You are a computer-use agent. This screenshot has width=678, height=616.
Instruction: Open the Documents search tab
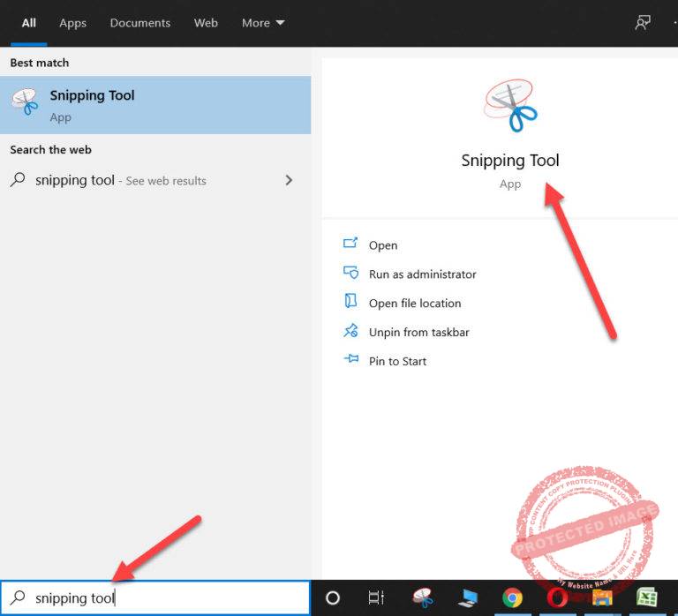coord(139,23)
